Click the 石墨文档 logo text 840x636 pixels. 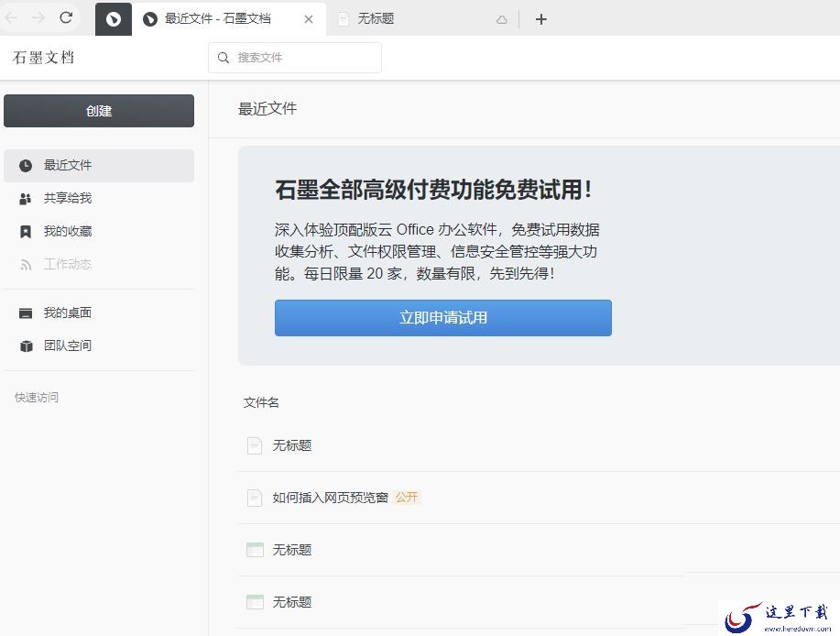(43, 58)
